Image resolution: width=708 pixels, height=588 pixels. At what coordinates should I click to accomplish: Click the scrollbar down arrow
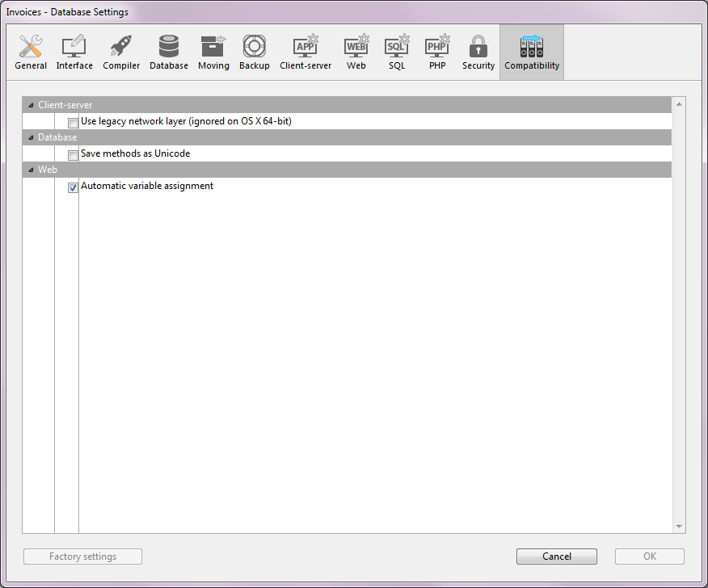679,527
